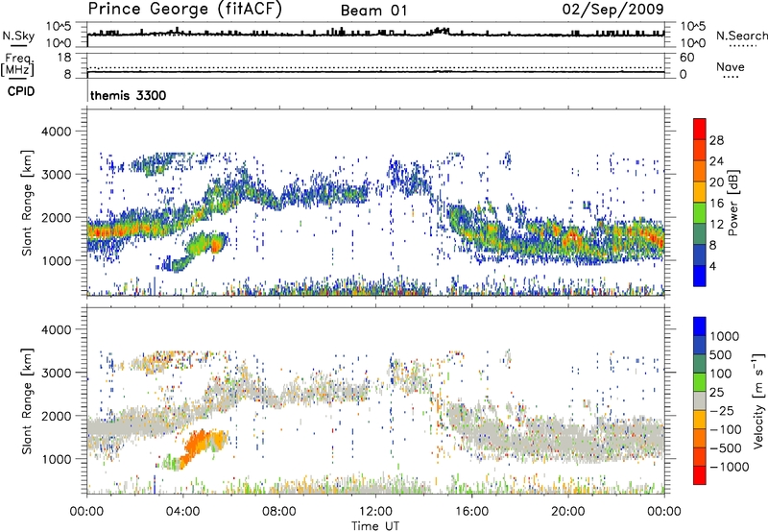Click the '12:00' time tick label
This screenshot has width=768, height=532.
click(x=375, y=512)
